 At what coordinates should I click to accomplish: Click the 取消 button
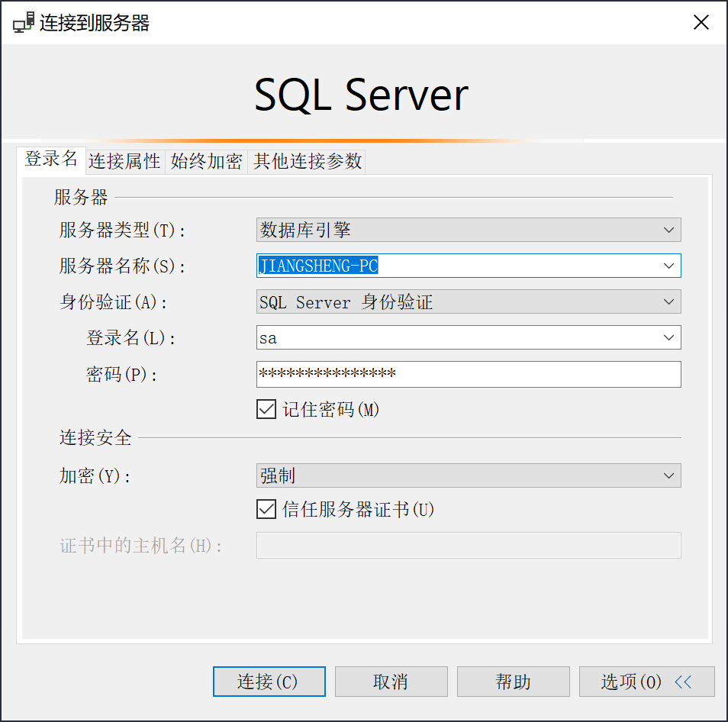pos(391,682)
